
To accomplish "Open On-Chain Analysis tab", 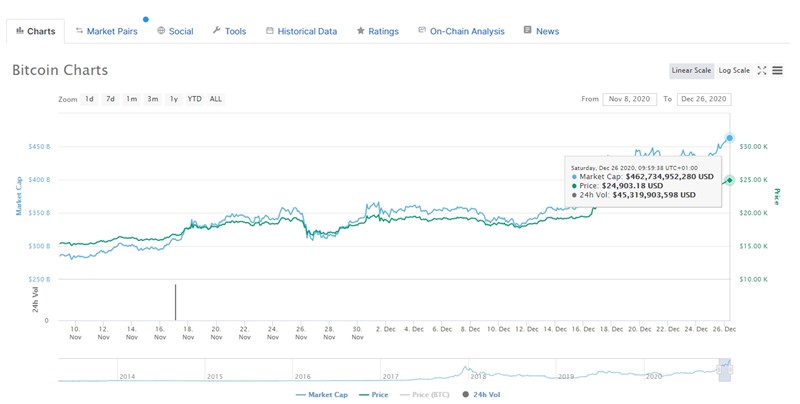I will (x=461, y=31).
